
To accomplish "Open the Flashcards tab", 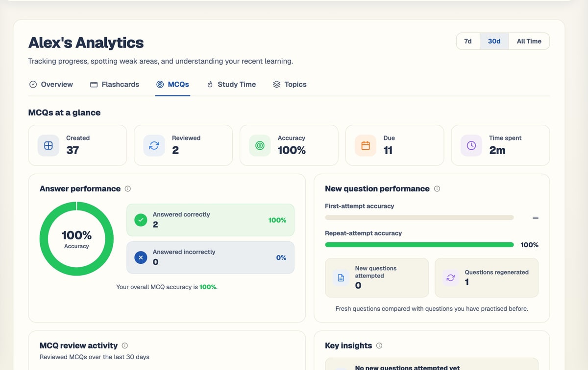I will tap(115, 84).
